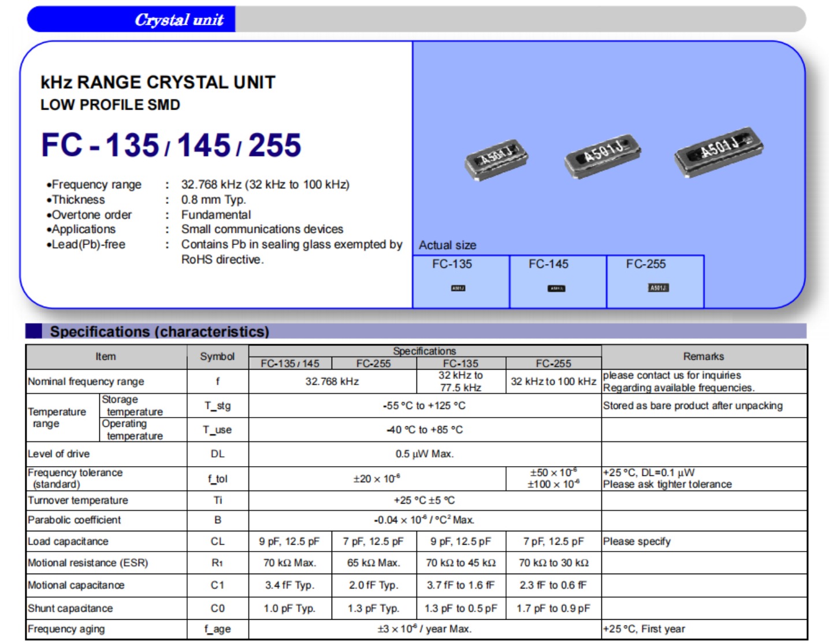Select the Symbol column header
829x644 pixels.
pyautogui.click(x=217, y=357)
